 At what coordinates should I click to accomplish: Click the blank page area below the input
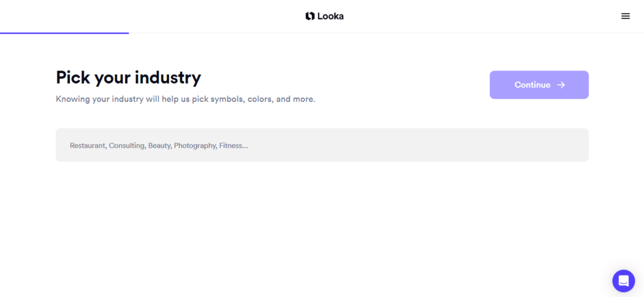(322, 222)
